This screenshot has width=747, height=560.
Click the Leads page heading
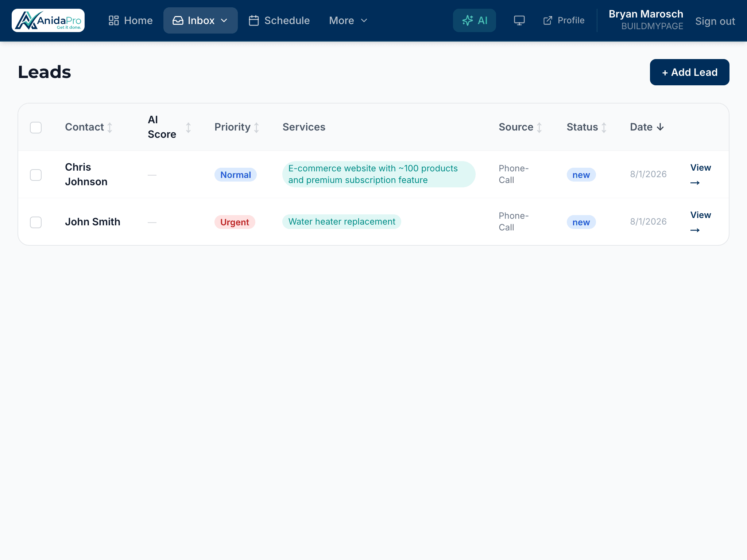click(44, 72)
